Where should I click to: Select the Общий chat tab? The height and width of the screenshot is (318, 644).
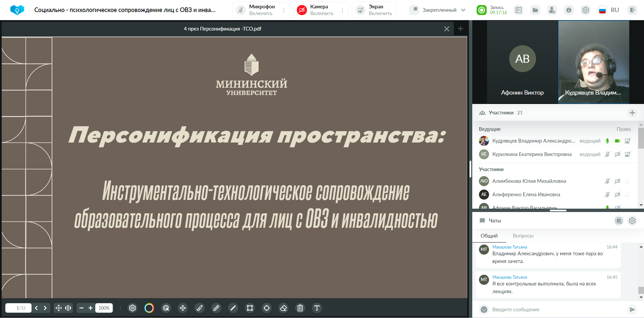(x=489, y=236)
